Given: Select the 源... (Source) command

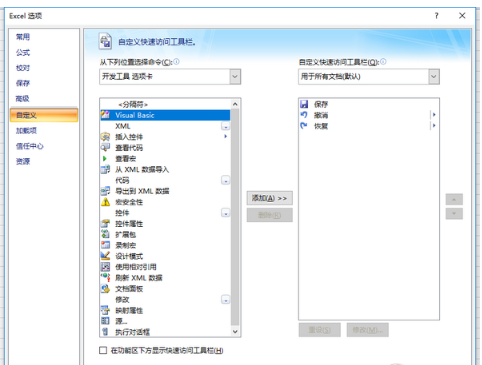Looking at the screenshot, I should click(165, 321).
